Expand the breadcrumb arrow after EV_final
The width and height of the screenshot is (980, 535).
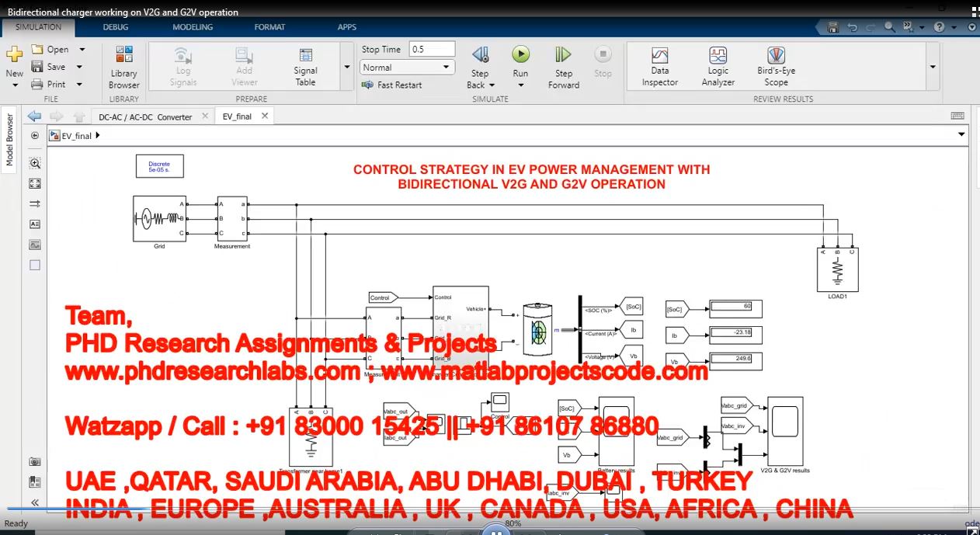[98, 136]
